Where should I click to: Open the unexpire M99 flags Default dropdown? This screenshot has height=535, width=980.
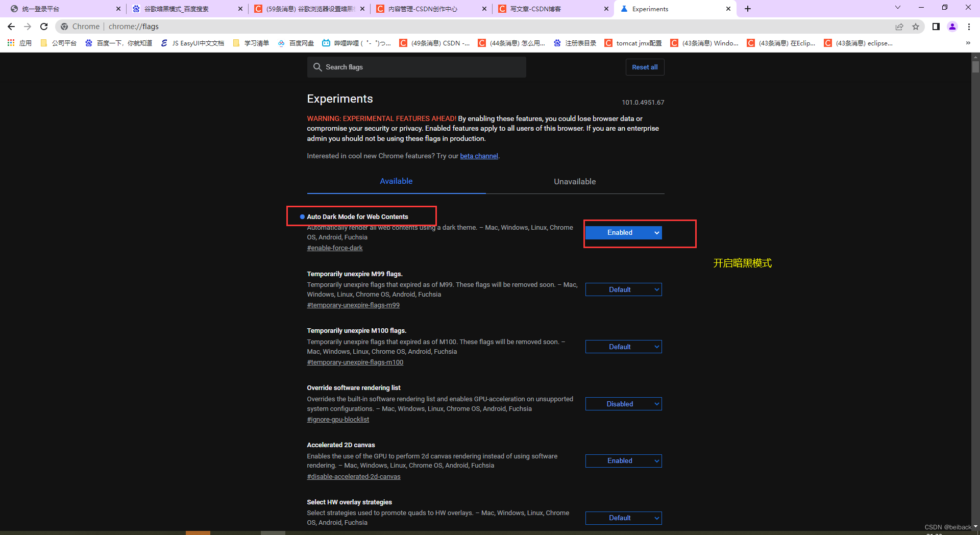click(x=623, y=289)
